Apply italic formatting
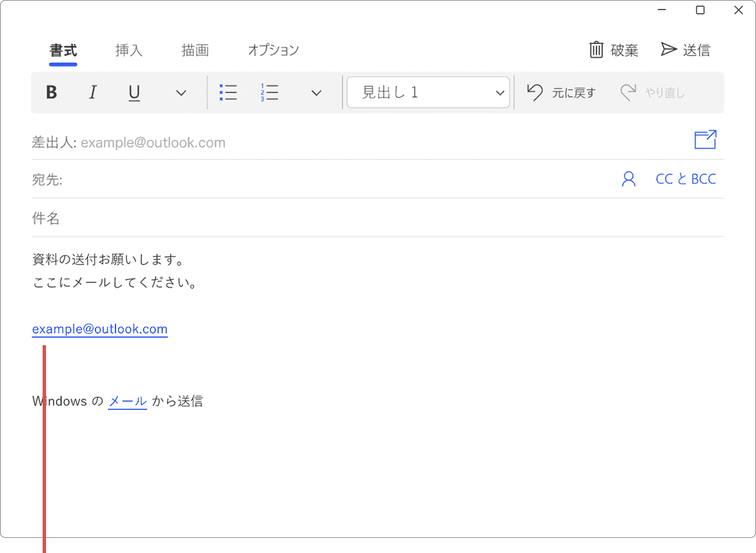 93,93
